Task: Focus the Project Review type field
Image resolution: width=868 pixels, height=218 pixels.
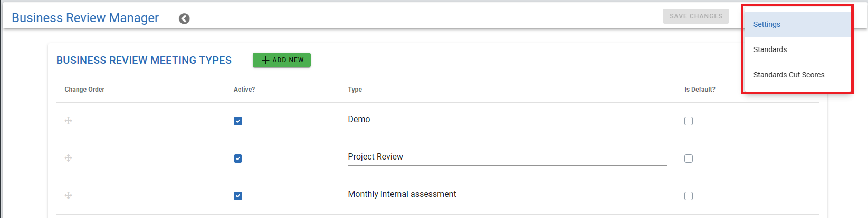Action: [507, 157]
